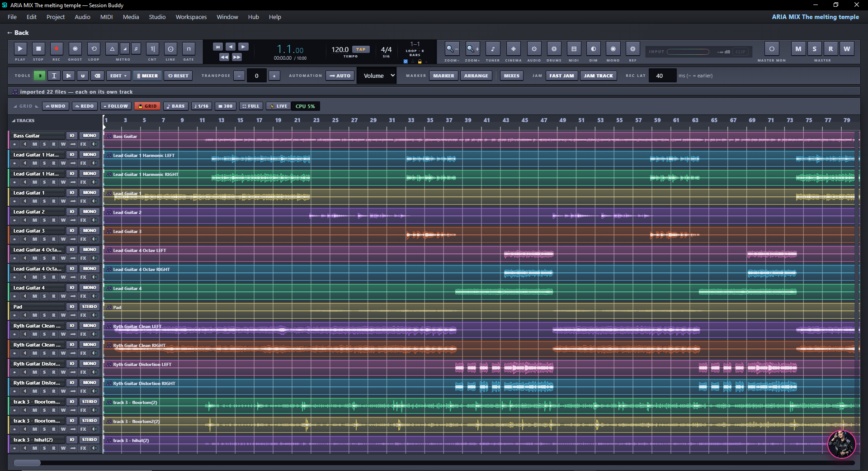Mute the master with the M button
Screen dimensions: 868x471
(x=798, y=48)
